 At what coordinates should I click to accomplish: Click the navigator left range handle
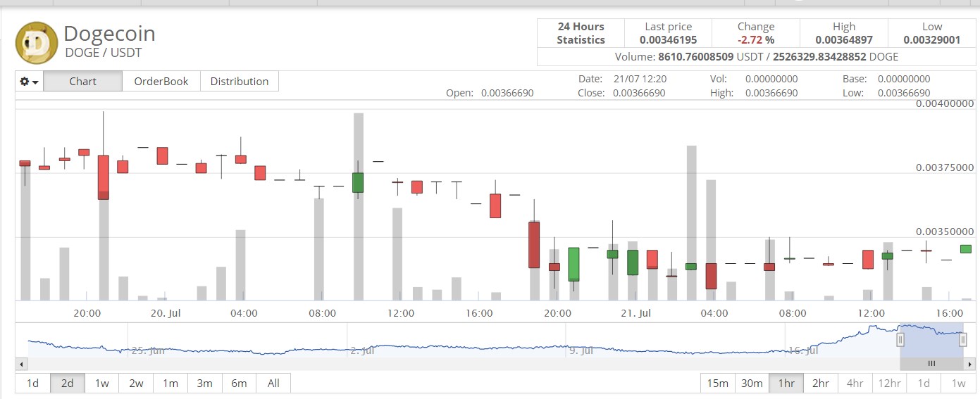[x=900, y=341]
